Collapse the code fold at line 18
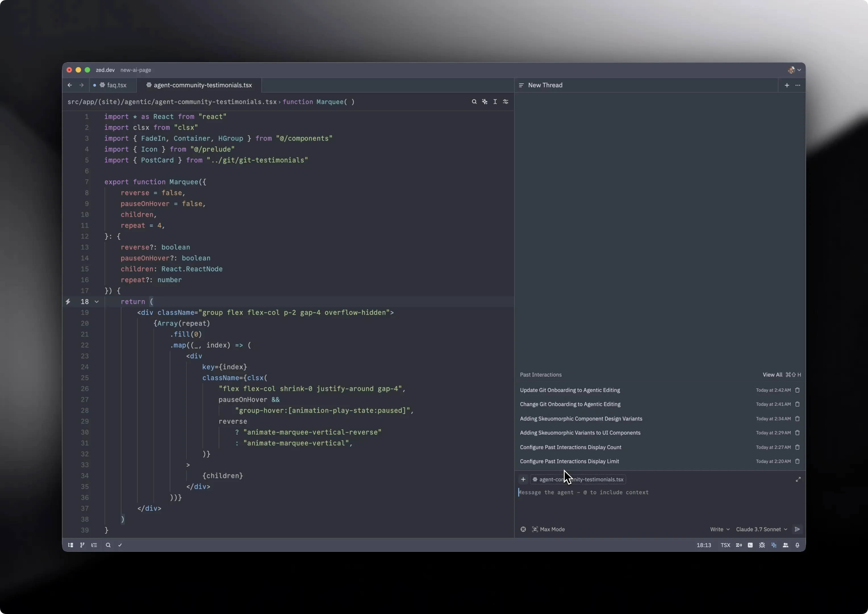Viewport: 868px width, 614px height. pyautogui.click(x=97, y=302)
